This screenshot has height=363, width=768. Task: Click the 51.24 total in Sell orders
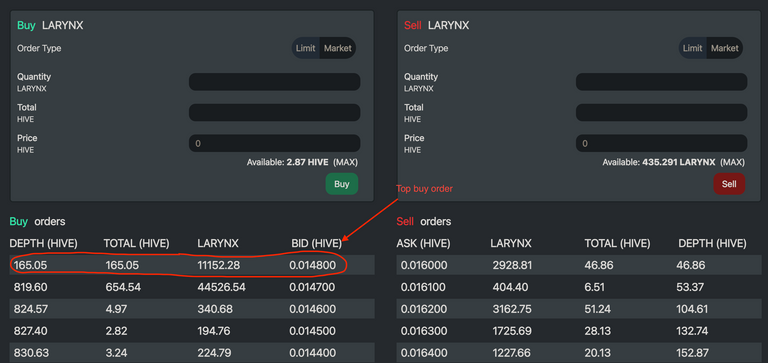coord(597,309)
